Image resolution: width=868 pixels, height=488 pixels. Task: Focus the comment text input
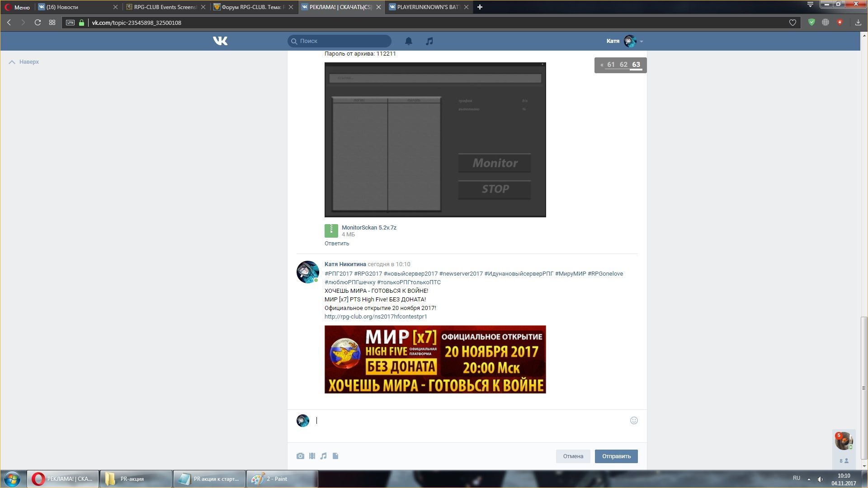click(x=470, y=421)
